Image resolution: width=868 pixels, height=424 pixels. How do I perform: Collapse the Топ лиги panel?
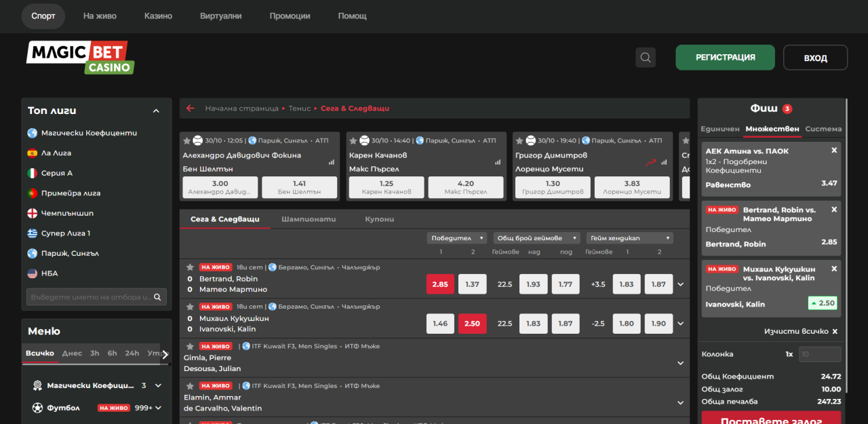[156, 111]
